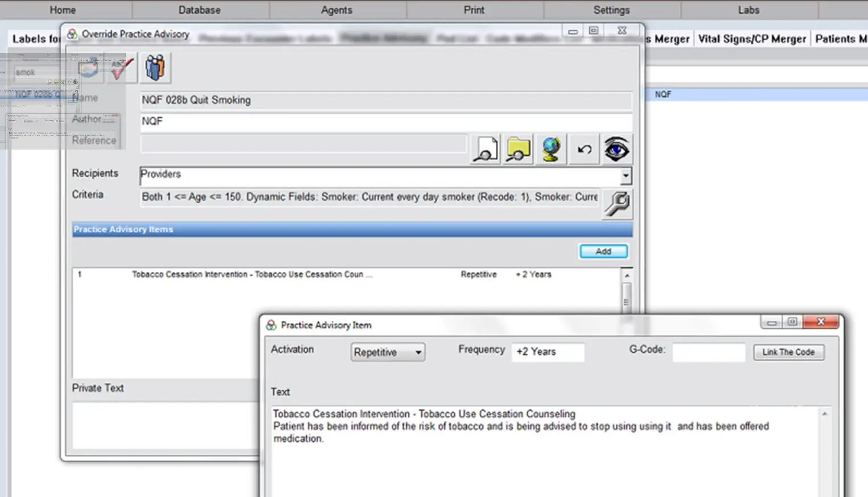
Task: Open the Database menu
Action: (199, 10)
